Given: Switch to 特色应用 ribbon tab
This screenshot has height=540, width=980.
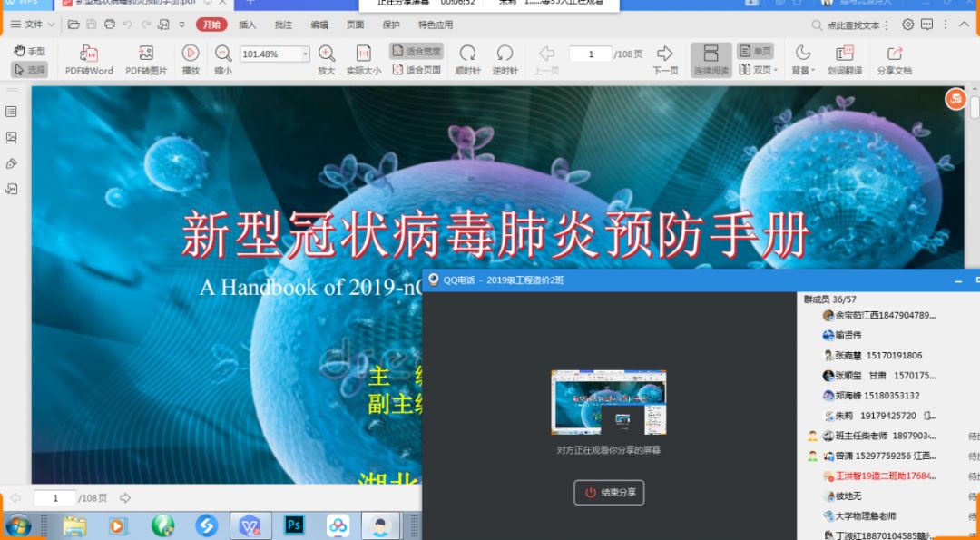Looking at the screenshot, I should point(436,25).
